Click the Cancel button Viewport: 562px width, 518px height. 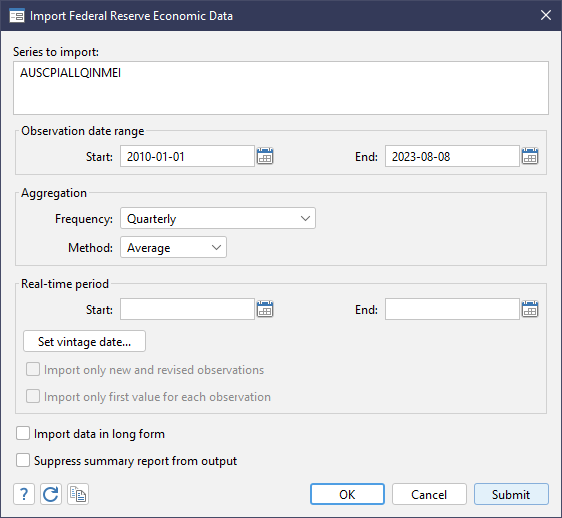[x=429, y=494]
